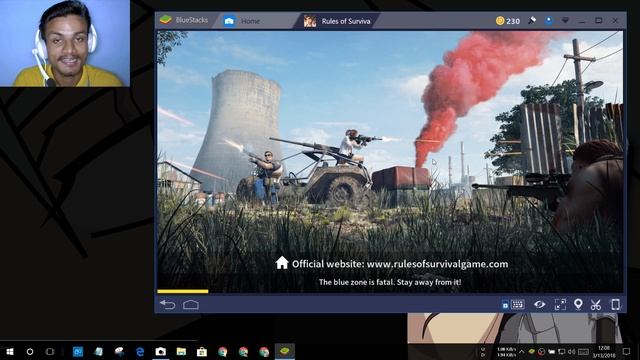This screenshot has width=640, height=360.
Task: Click the webcam video thumbnail
Action: click(65, 43)
